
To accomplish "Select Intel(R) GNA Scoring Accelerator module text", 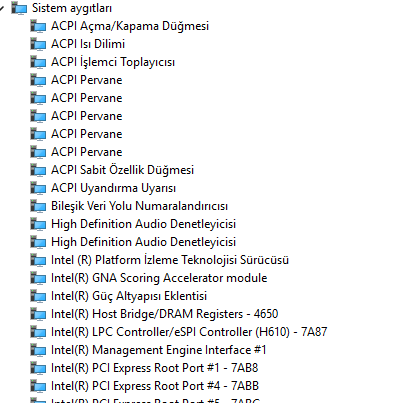I will coord(159,278).
